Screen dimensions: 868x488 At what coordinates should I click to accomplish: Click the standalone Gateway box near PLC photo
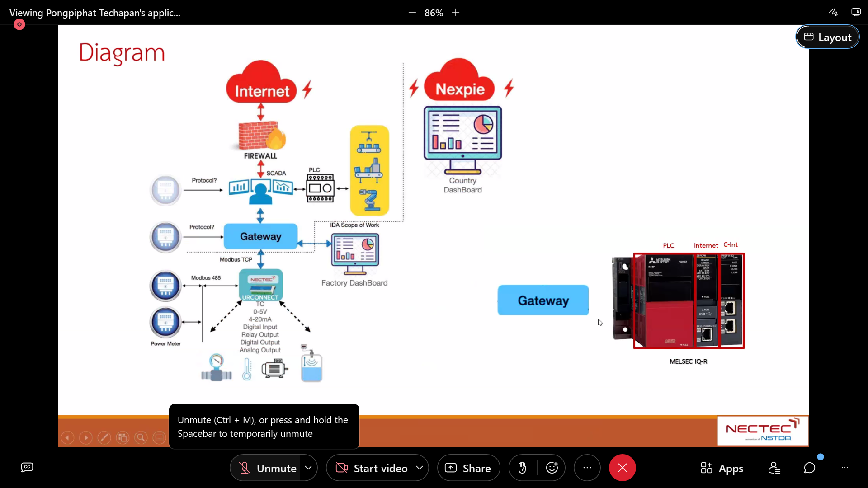[x=543, y=300]
